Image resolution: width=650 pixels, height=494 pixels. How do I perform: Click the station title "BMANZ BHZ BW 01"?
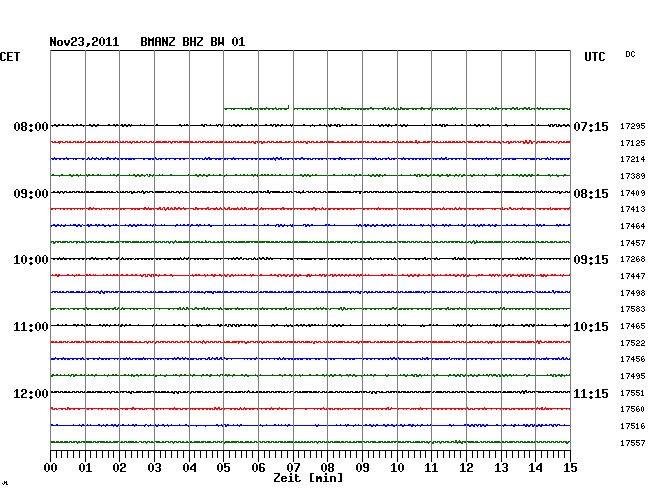193,42
